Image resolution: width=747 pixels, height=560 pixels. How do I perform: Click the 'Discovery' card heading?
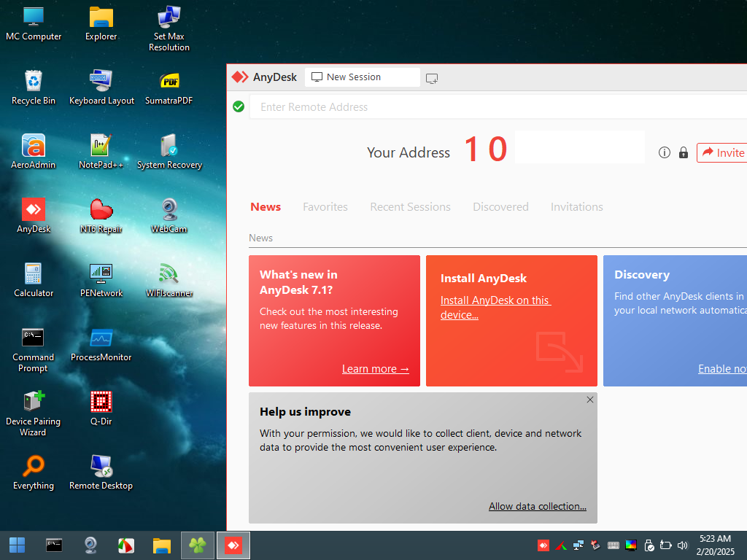click(x=642, y=275)
